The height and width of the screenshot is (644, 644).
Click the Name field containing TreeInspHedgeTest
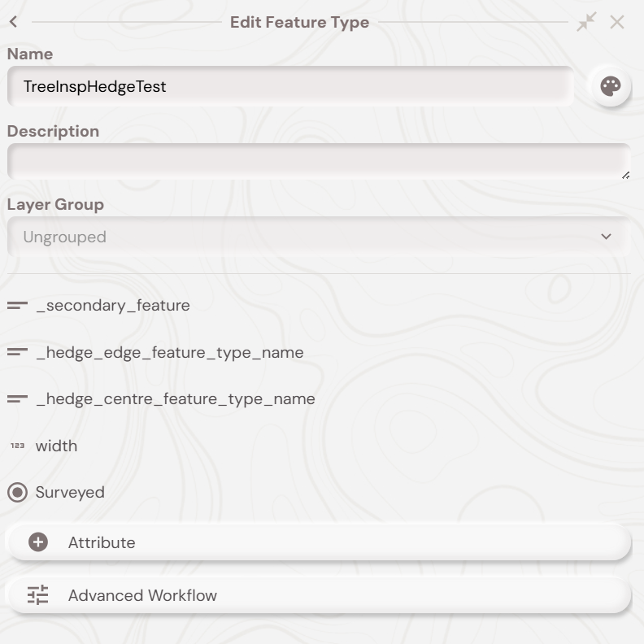(x=290, y=86)
